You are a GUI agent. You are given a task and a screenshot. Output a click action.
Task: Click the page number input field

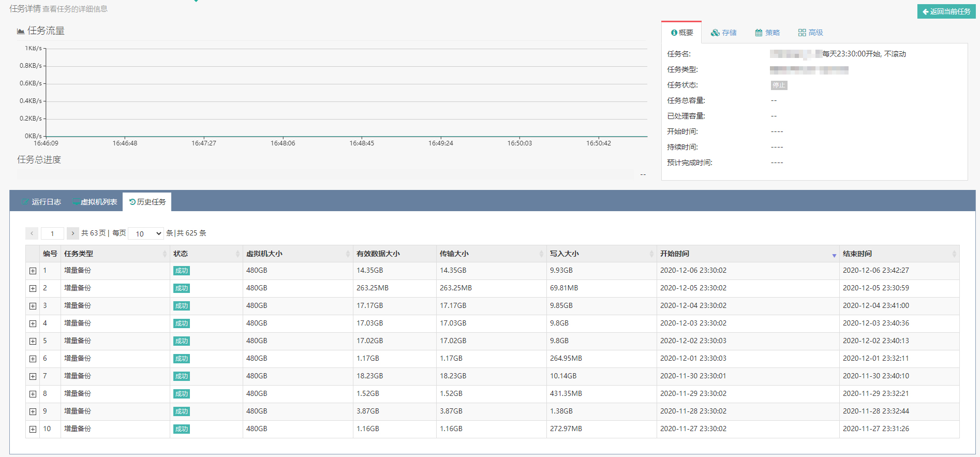pos(52,233)
